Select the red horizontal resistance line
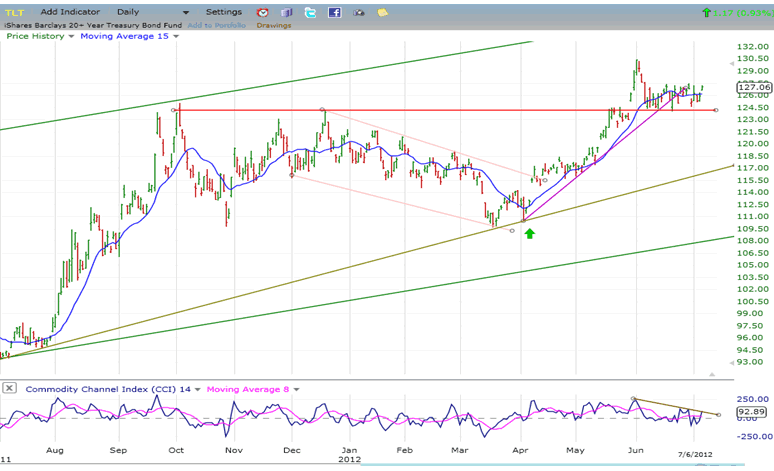Image resolution: width=774 pixels, height=471 pixels. tap(450, 109)
